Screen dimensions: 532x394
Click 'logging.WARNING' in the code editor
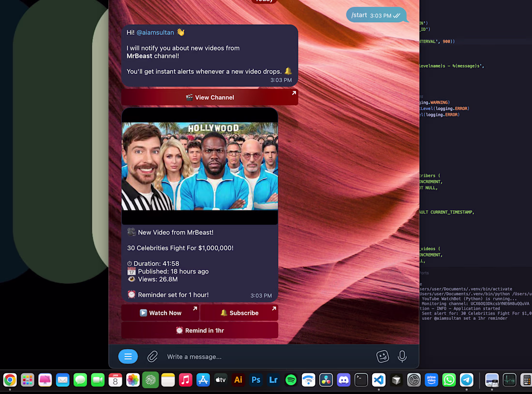[435, 102]
